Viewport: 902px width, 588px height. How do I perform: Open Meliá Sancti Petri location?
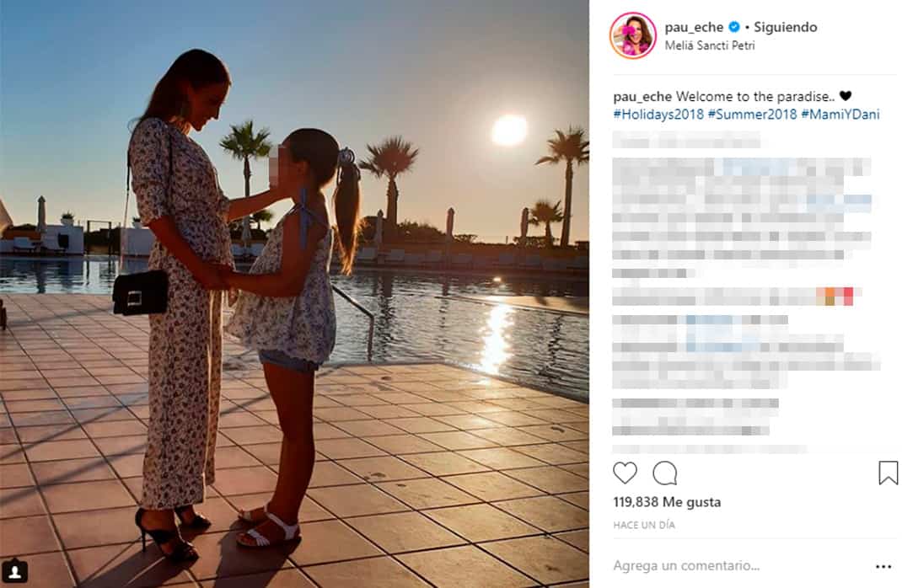(x=709, y=45)
